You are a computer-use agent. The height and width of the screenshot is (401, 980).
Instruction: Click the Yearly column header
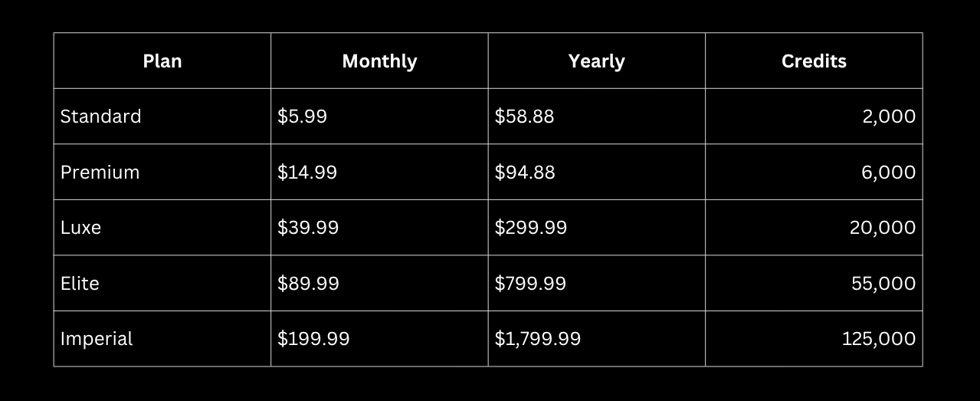coord(596,61)
